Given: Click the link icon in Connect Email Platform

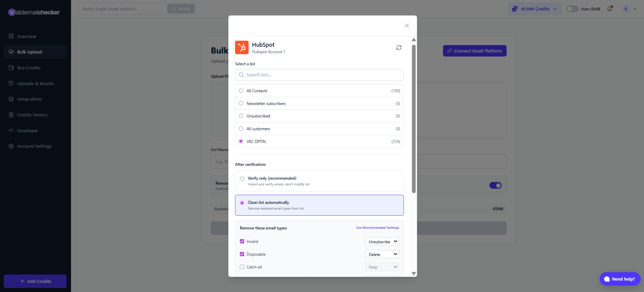Looking at the screenshot, I should tap(450, 51).
